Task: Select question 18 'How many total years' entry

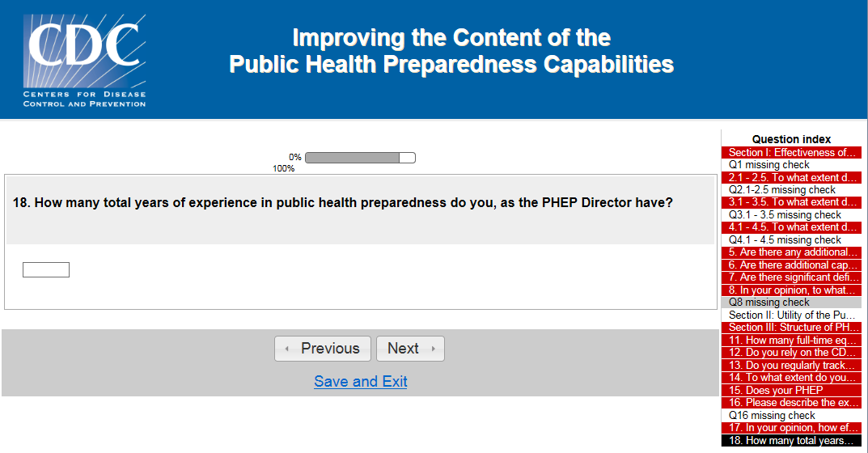Action: 791,441
